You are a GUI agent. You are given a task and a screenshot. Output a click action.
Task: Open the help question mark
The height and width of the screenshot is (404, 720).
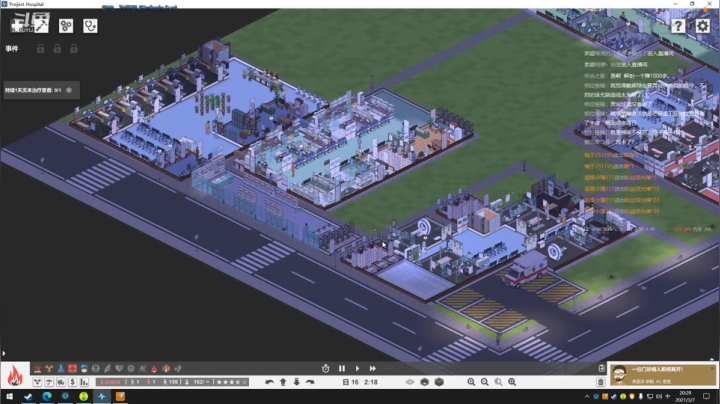pos(678,26)
